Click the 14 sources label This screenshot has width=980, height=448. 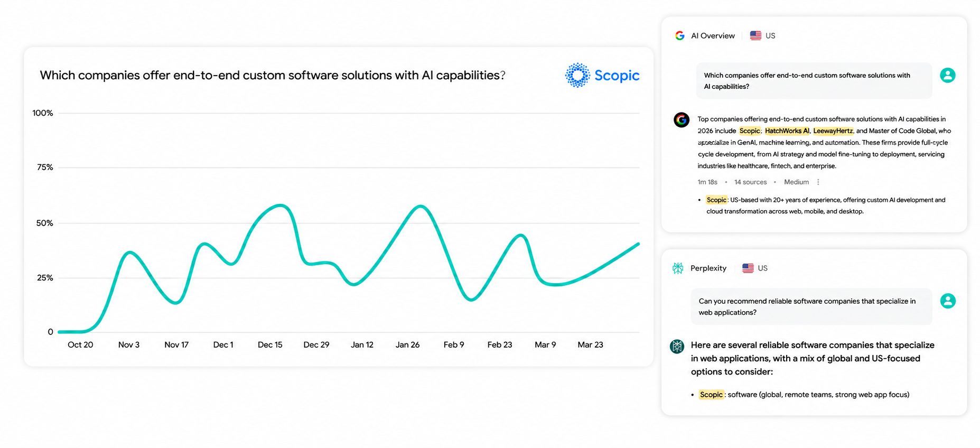pyautogui.click(x=750, y=182)
